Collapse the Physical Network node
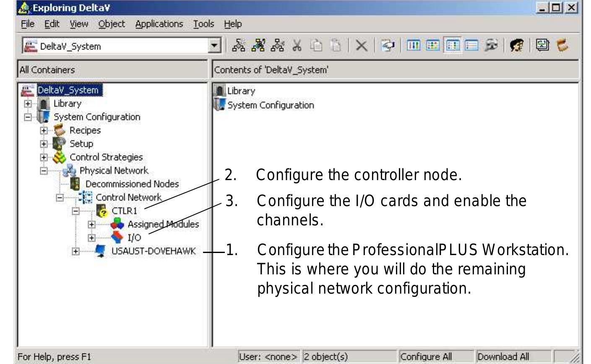Viewport: 591px width, 364px height. coord(44,170)
